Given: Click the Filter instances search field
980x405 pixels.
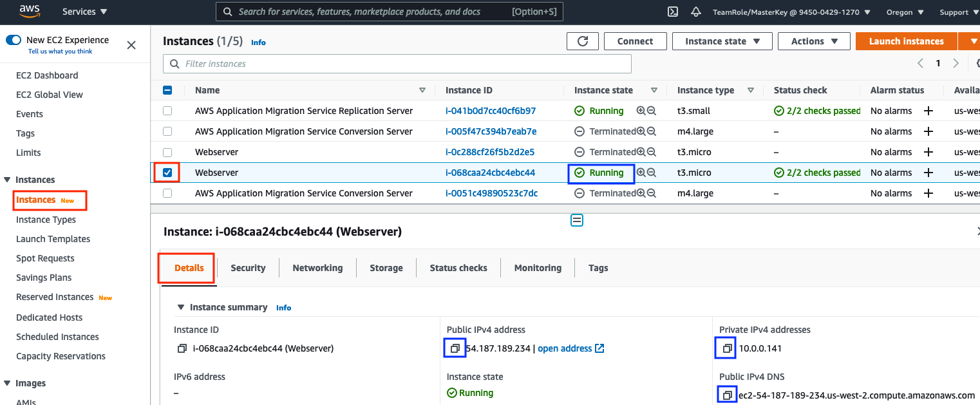Looking at the screenshot, I should [397, 64].
